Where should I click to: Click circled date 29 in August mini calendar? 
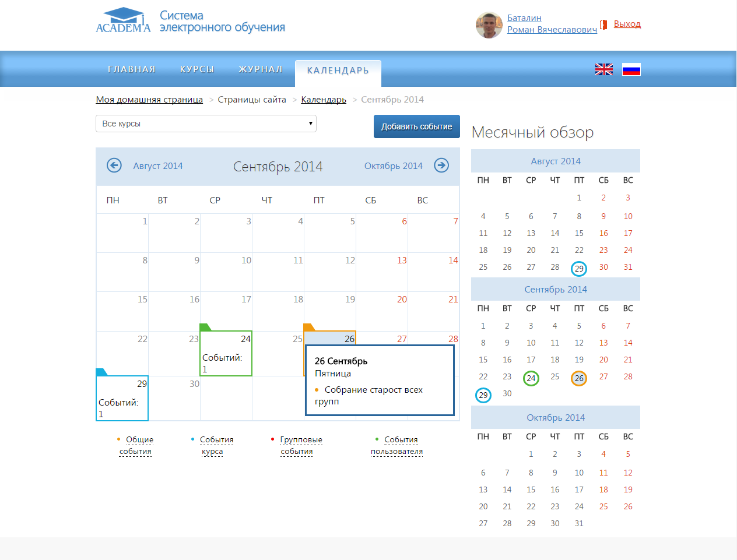point(578,269)
